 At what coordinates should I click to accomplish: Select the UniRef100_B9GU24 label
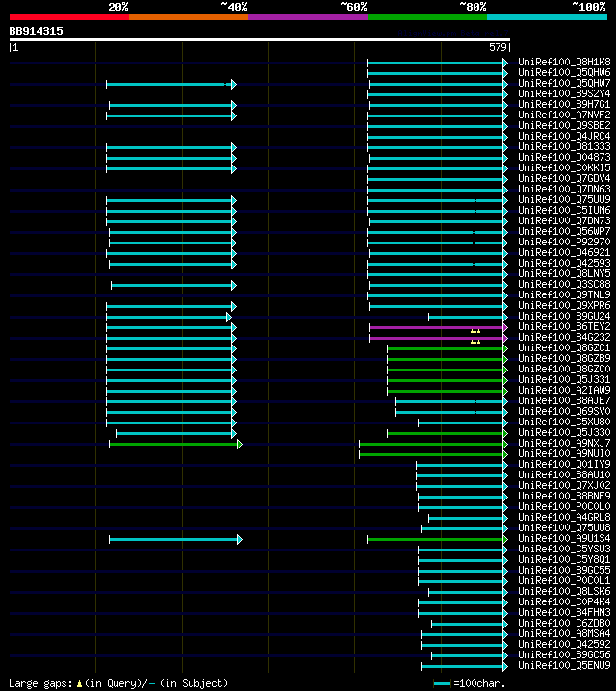coord(564,316)
